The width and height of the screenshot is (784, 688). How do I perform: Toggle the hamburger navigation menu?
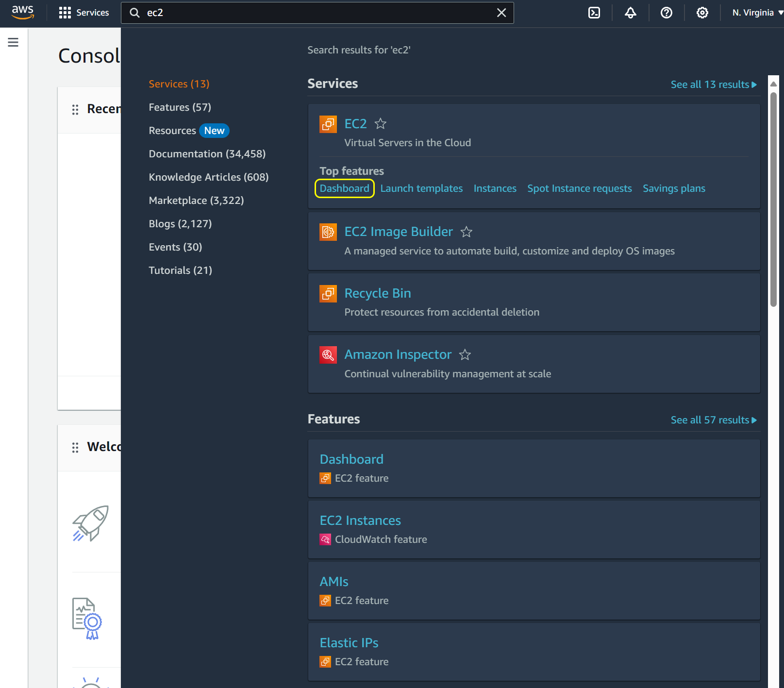pos(13,42)
